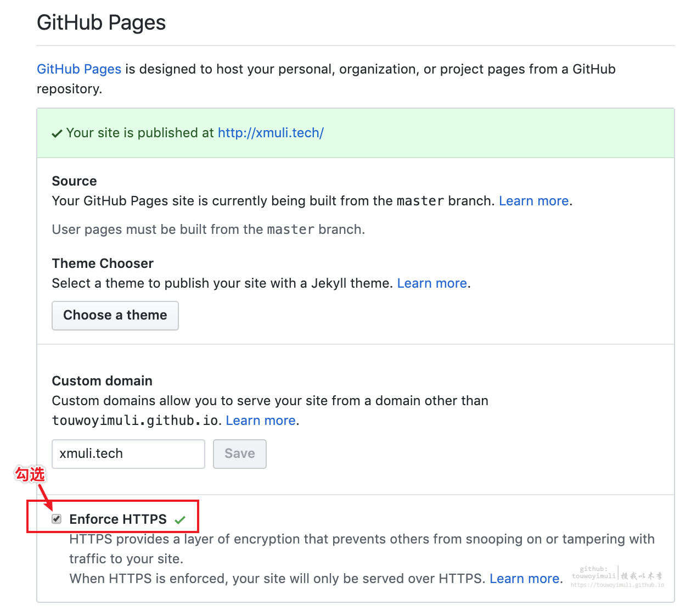Click the GitHub Pages page heading
The height and width of the screenshot is (616, 697).
point(101,23)
